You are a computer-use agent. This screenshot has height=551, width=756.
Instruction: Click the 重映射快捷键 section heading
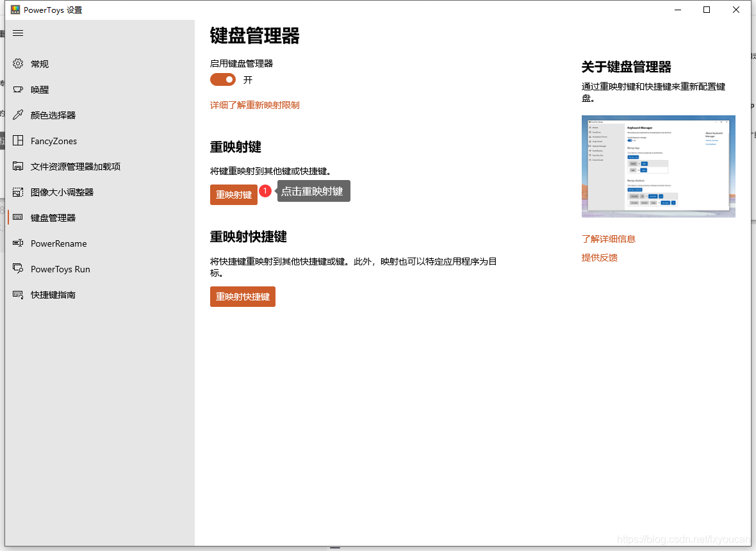249,236
